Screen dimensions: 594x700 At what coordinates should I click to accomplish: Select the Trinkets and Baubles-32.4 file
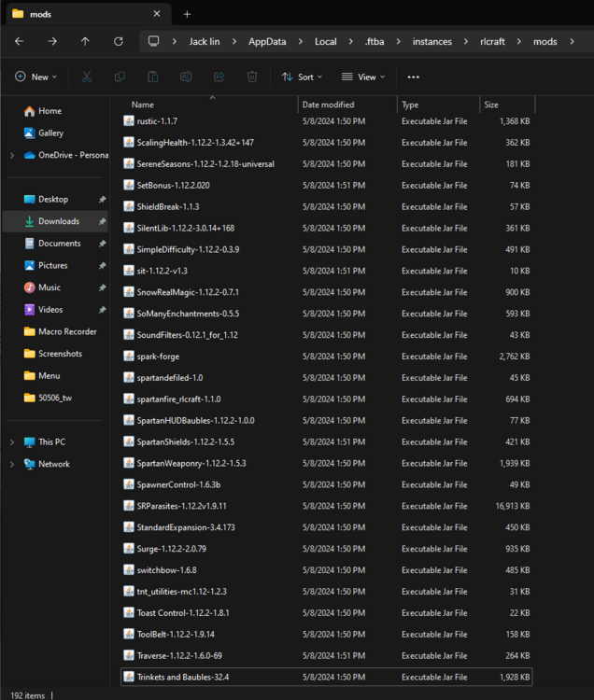tap(327, 678)
